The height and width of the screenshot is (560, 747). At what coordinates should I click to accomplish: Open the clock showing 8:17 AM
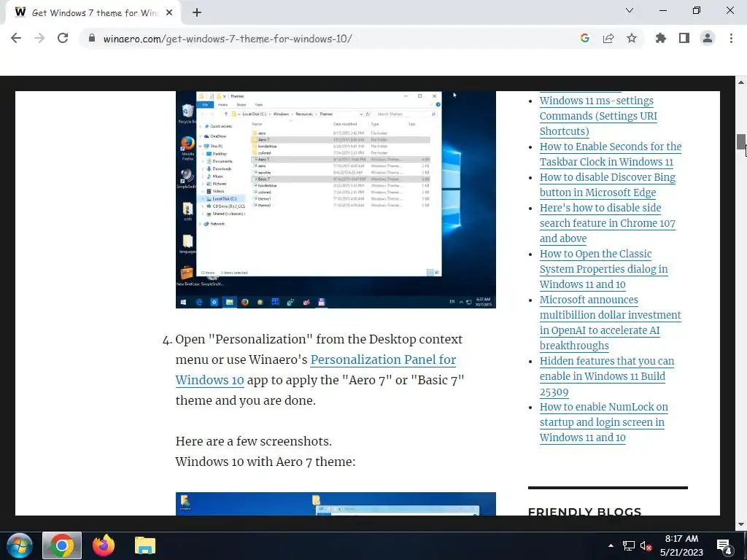(x=682, y=545)
